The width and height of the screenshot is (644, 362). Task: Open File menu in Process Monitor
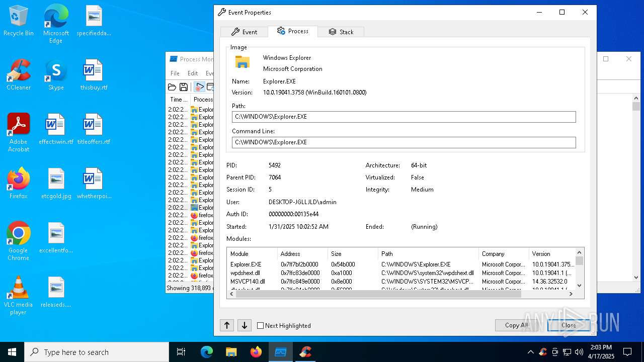click(175, 73)
